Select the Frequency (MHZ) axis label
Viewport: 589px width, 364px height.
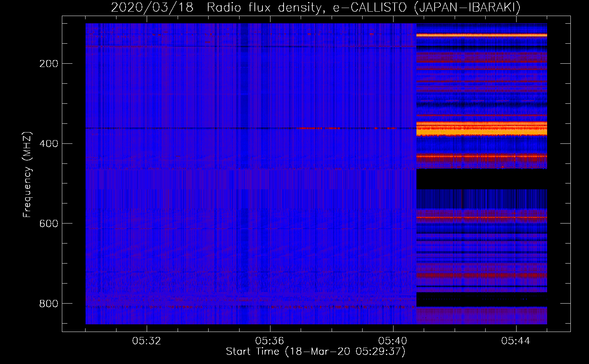point(27,175)
